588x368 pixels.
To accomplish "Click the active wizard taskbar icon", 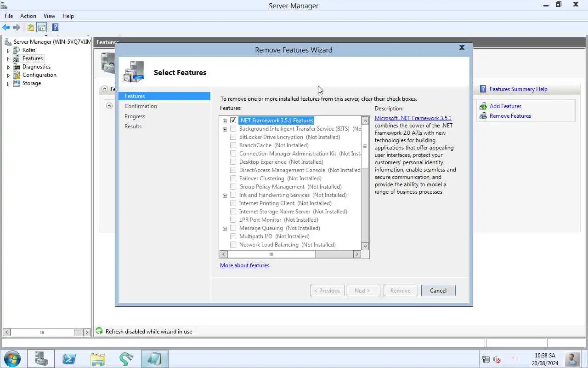I will [154, 359].
